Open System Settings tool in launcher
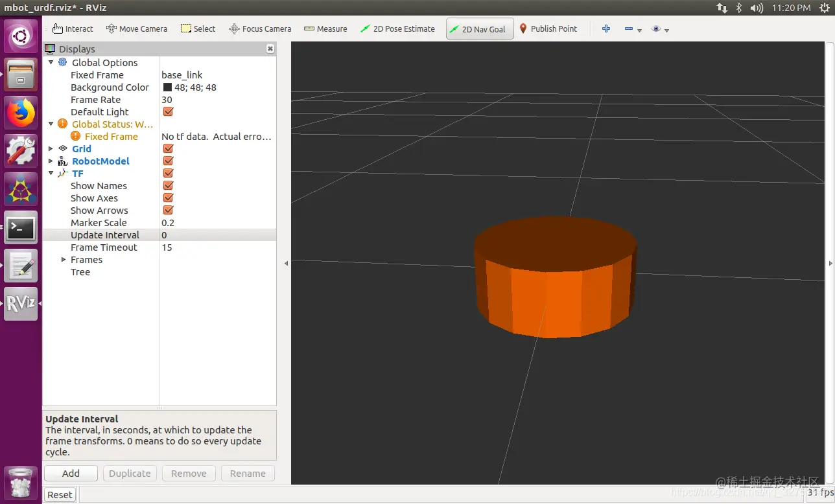This screenshot has width=835, height=504. (21, 151)
